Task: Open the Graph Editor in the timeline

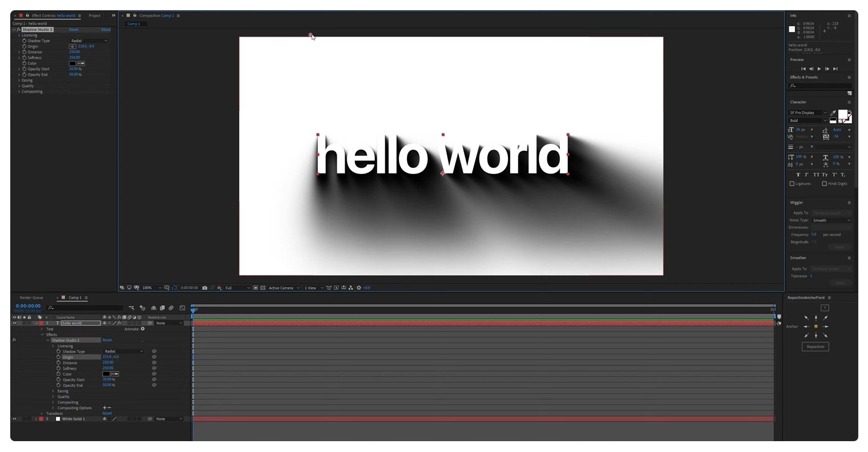Action: coord(182,308)
